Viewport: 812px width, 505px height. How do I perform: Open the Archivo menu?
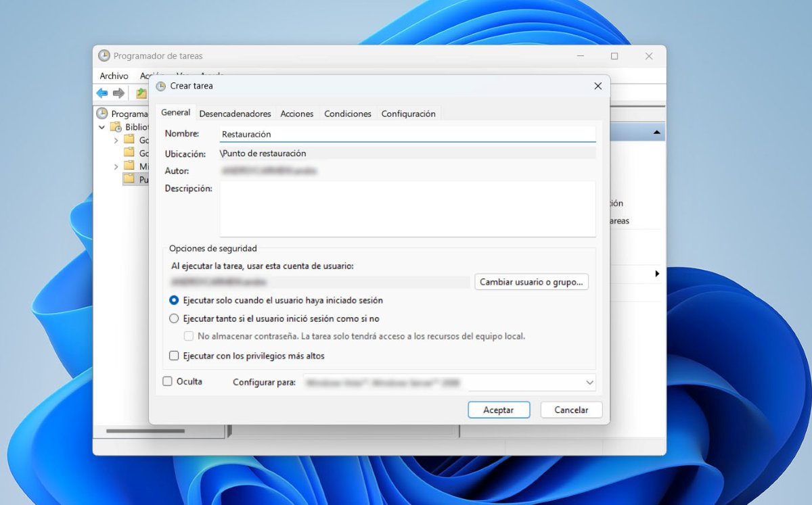coord(113,76)
